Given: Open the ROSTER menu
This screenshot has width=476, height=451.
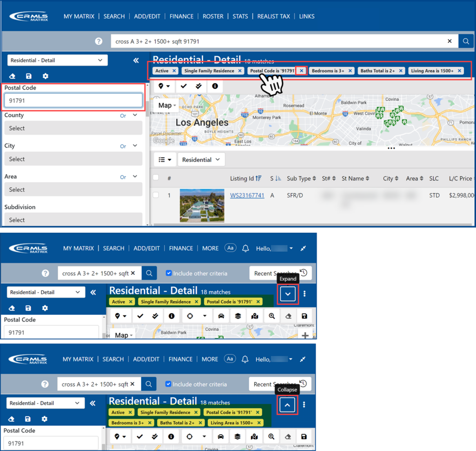Looking at the screenshot, I should tap(213, 16).
